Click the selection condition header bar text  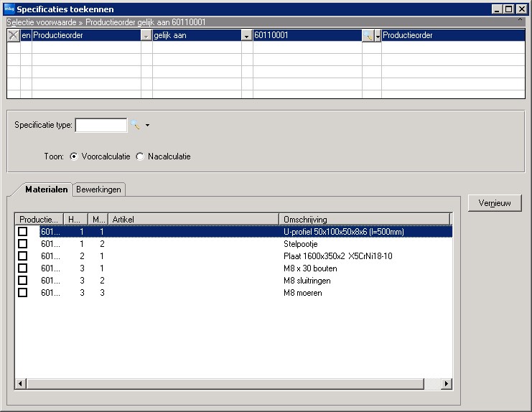click(x=106, y=22)
